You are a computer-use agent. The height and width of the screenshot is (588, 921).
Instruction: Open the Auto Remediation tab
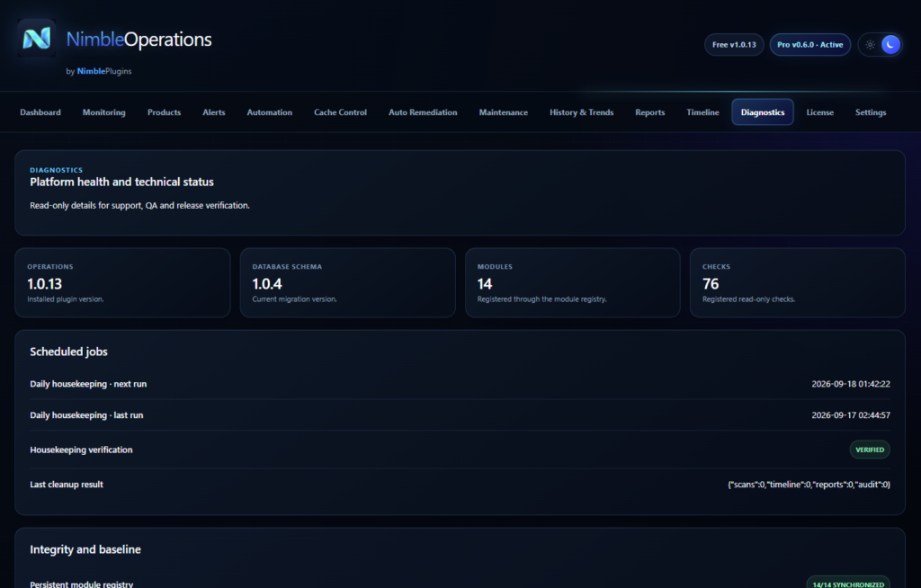423,112
